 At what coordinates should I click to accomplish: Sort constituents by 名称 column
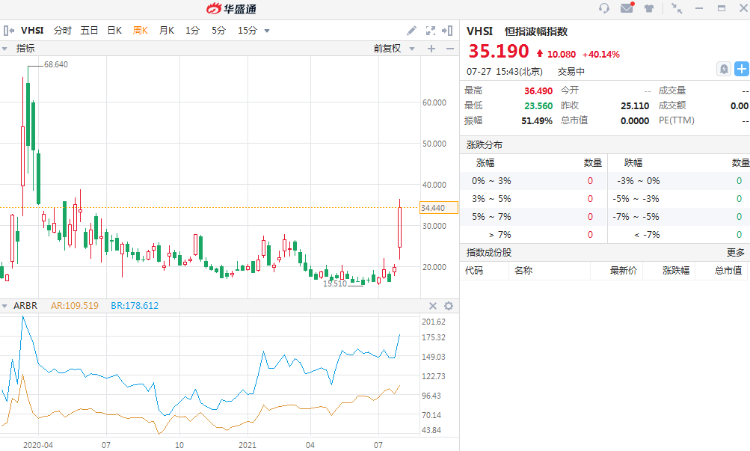tap(523, 271)
